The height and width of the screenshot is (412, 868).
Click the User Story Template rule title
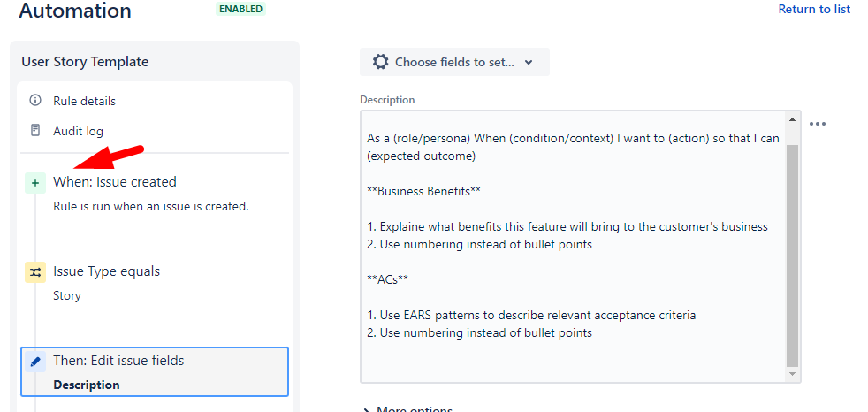click(85, 62)
